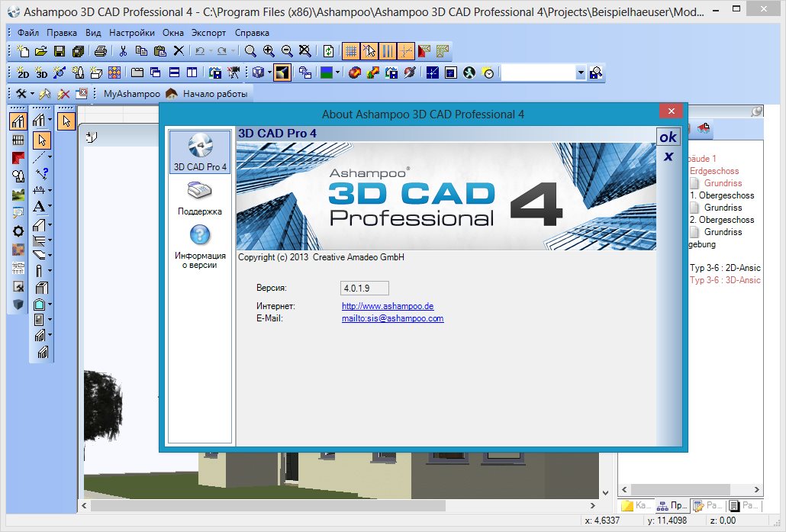Screen dimensions: 786x532
Task: Select Erdgeschoss in project tree
Action: click(714, 170)
